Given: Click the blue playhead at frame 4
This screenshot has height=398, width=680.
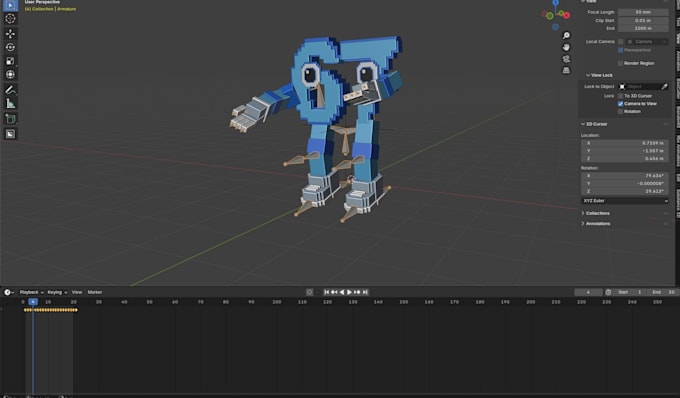Looking at the screenshot, I should click(x=33, y=302).
